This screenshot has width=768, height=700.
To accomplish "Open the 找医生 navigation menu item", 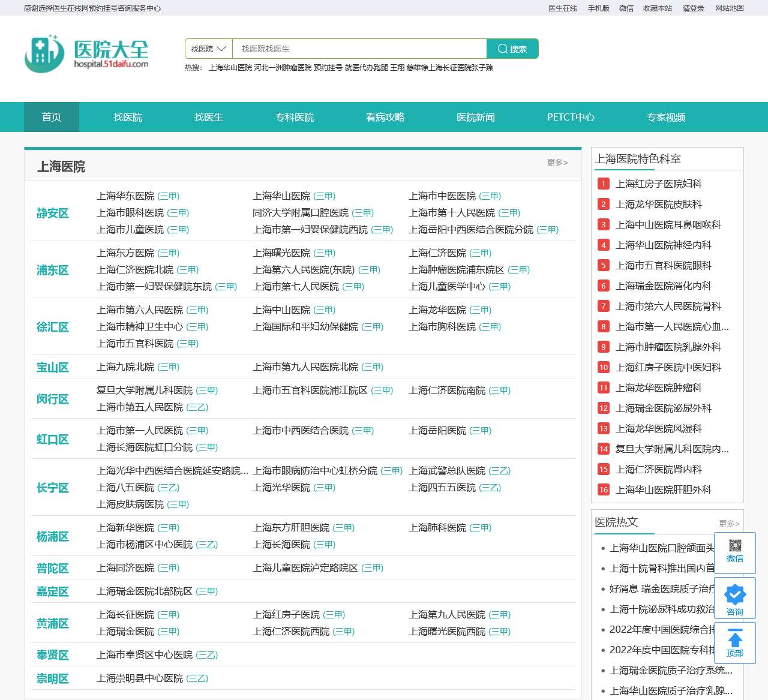I will pos(209,117).
